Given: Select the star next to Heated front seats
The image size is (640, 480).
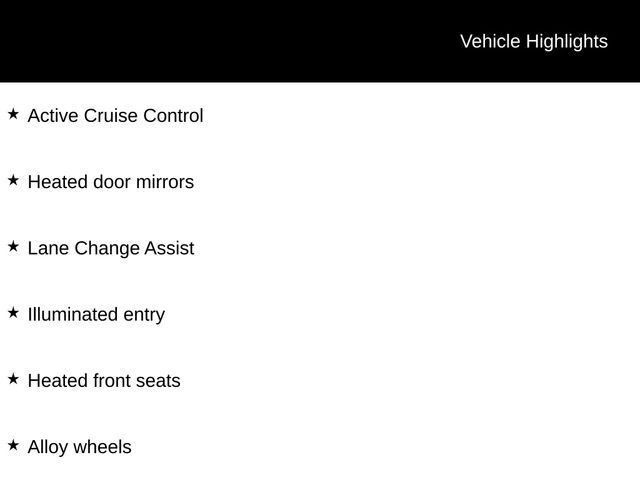Looking at the screenshot, I should pyautogui.click(x=13, y=378).
